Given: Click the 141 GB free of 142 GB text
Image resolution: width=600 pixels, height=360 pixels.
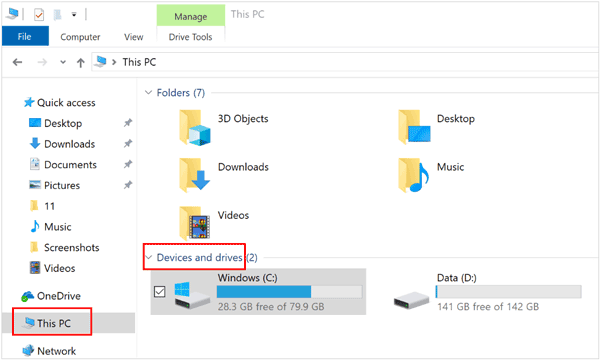Looking at the screenshot, I should tap(488, 307).
